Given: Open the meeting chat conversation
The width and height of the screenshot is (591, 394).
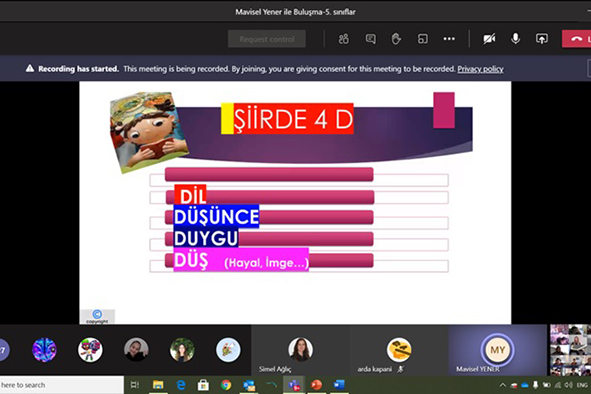Looking at the screenshot, I should (x=371, y=39).
